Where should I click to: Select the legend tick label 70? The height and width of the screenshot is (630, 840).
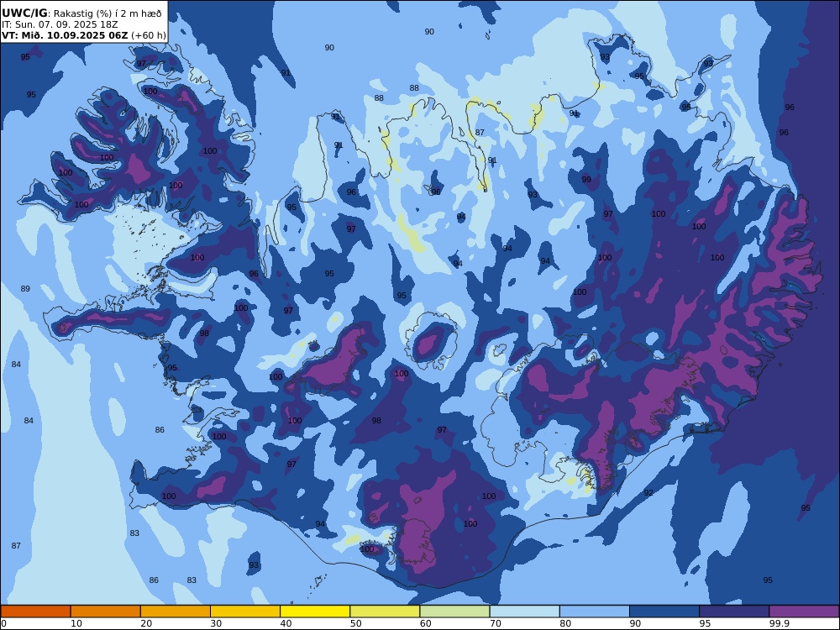tap(496, 623)
